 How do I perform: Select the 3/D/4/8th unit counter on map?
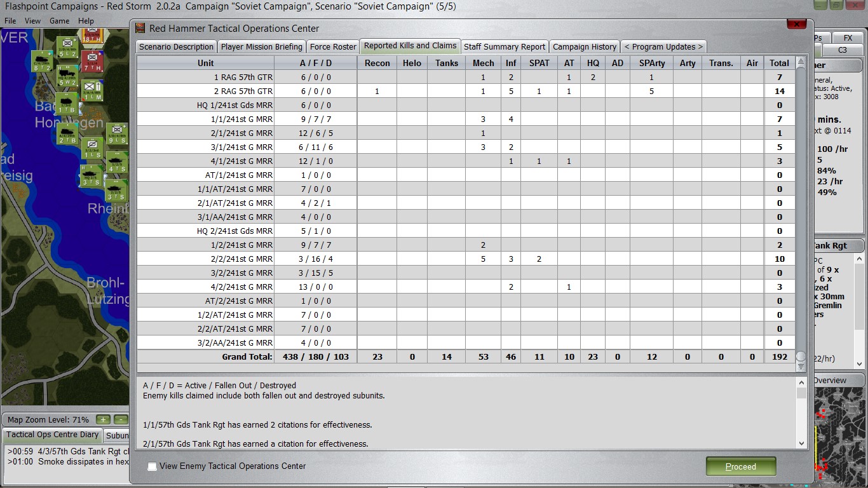[x=116, y=133]
